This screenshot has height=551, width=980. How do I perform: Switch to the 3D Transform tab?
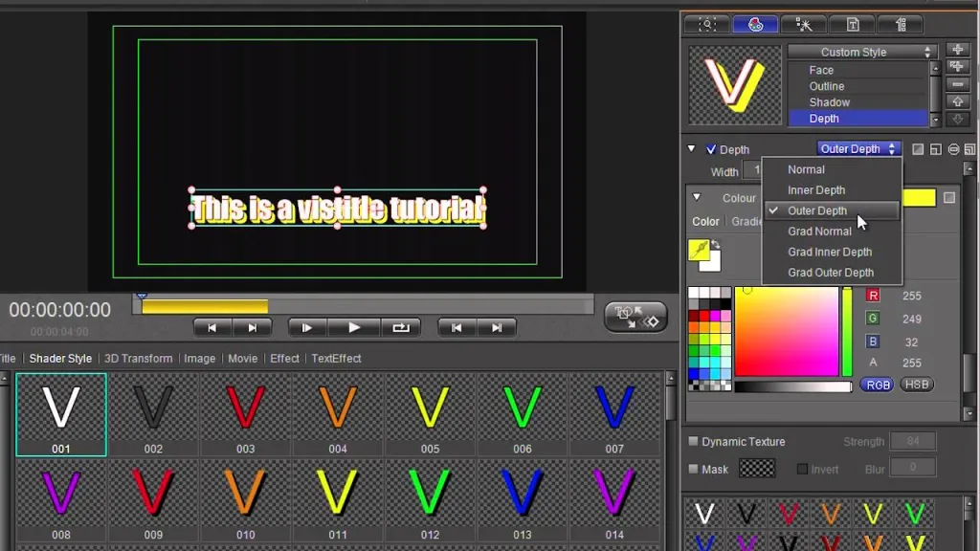138,358
